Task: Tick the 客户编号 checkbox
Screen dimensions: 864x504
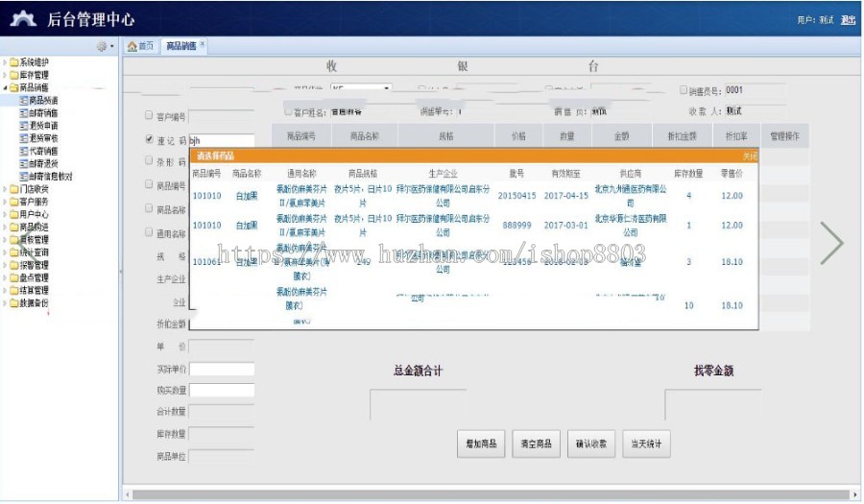Action: [x=149, y=115]
